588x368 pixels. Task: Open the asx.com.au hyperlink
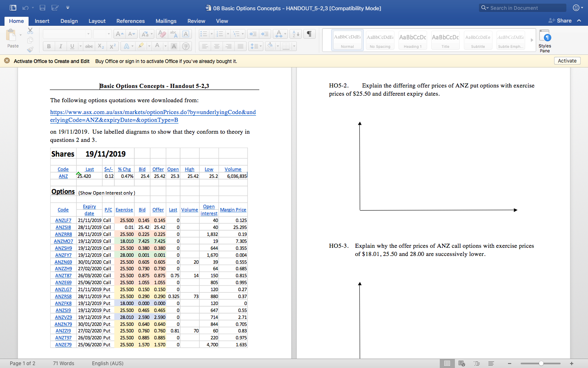click(x=153, y=116)
